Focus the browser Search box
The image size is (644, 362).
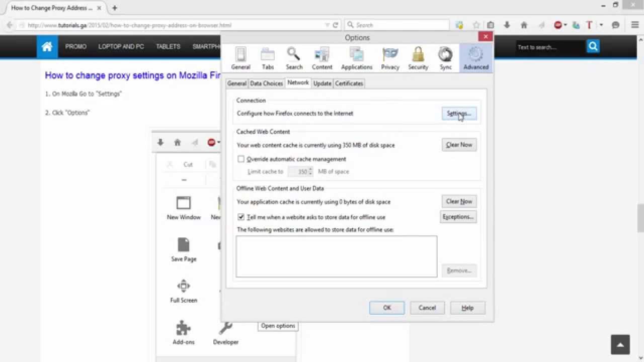coord(397,25)
